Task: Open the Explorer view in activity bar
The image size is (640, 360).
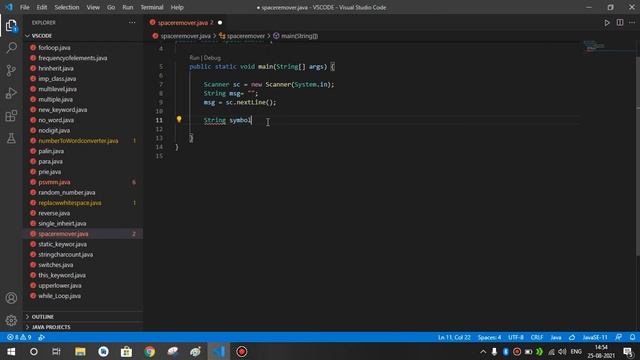Action: 11,25
